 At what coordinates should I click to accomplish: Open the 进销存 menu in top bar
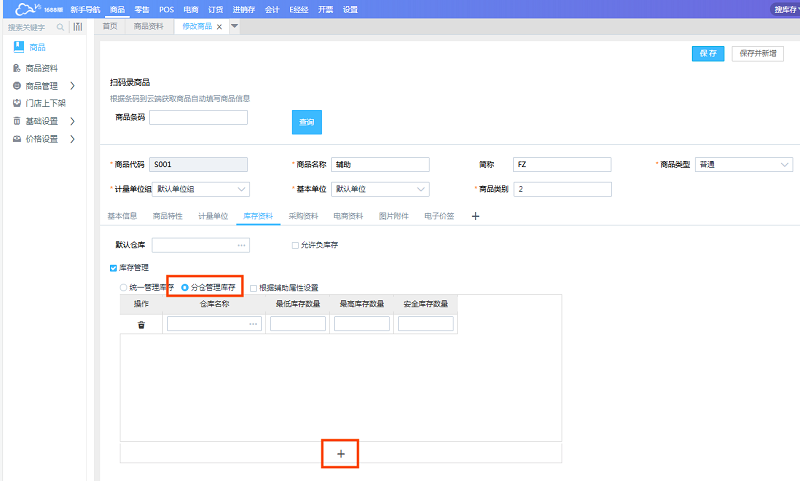pyautogui.click(x=243, y=8)
